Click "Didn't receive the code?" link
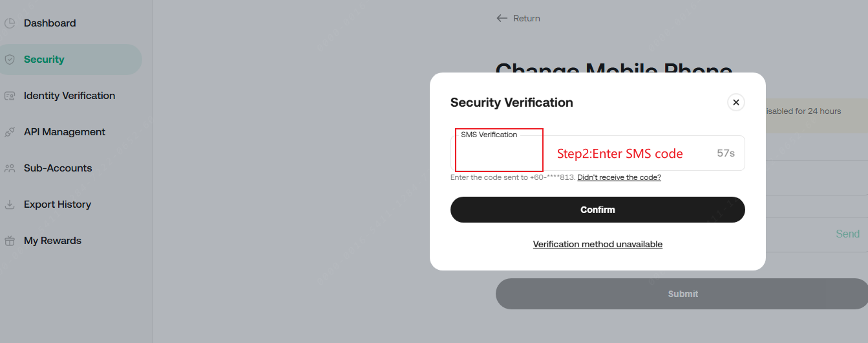Image resolution: width=868 pixels, height=343 pixels. 619,177
